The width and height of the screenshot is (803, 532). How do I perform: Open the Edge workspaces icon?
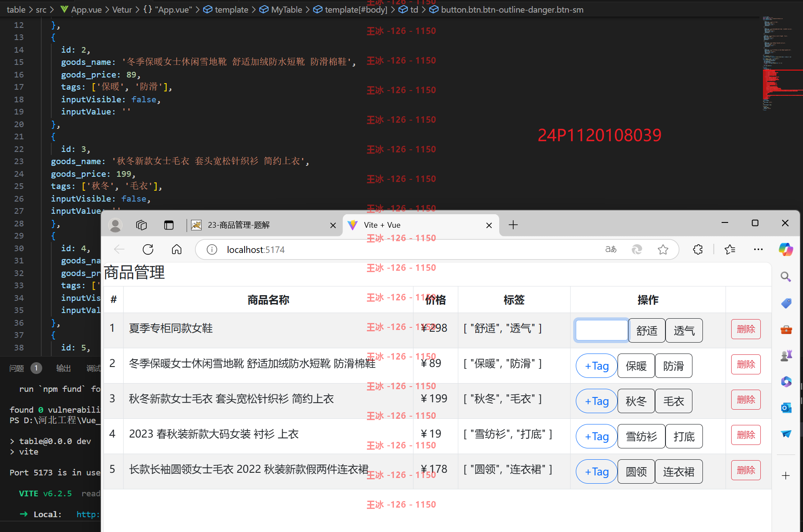tap(141, 225)
